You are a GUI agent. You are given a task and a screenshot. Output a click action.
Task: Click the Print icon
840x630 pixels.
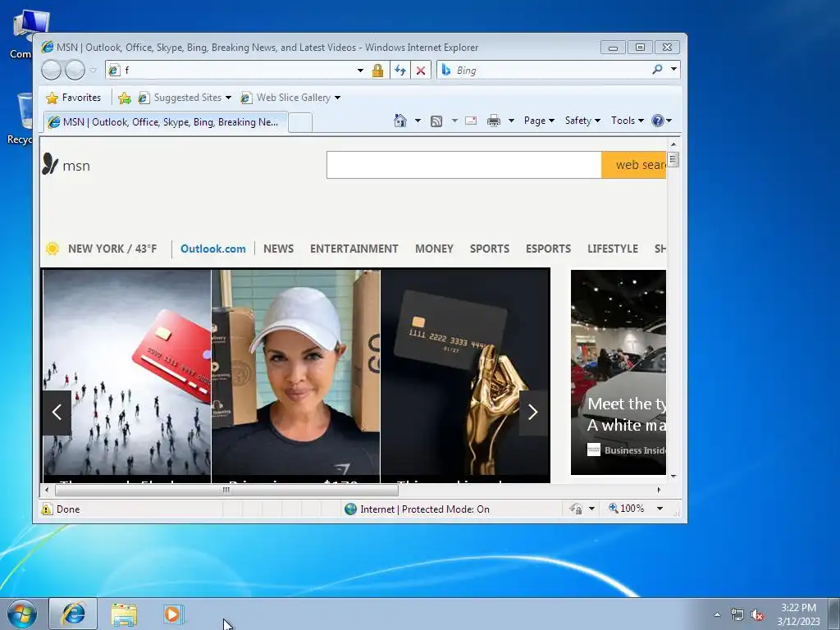pyautogui.click(x=493, y=121)
